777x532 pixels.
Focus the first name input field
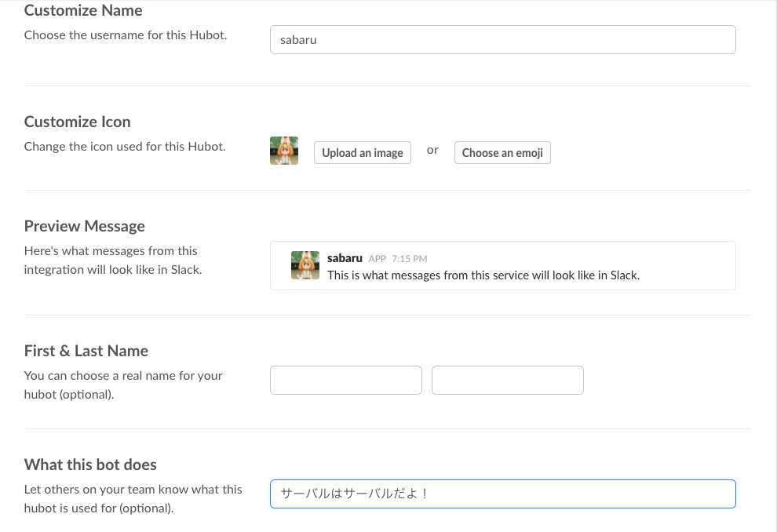346,380
